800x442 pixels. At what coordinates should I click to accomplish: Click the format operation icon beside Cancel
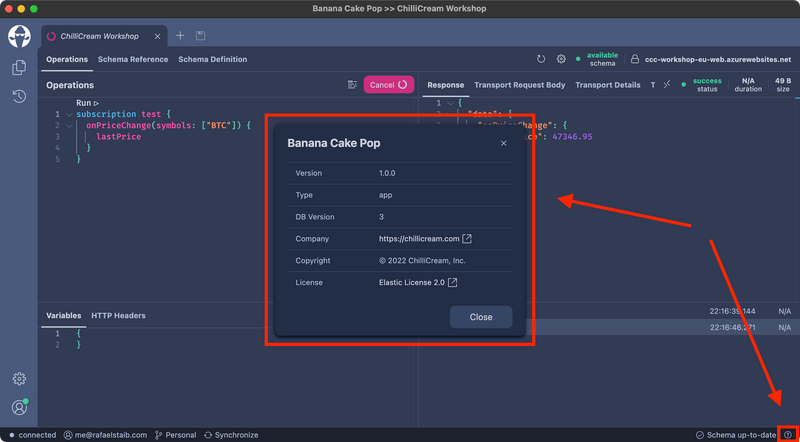click(352, 85)
